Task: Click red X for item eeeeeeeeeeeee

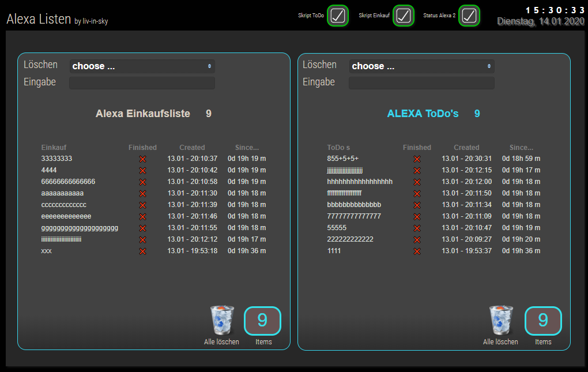Action: (142, 217)
